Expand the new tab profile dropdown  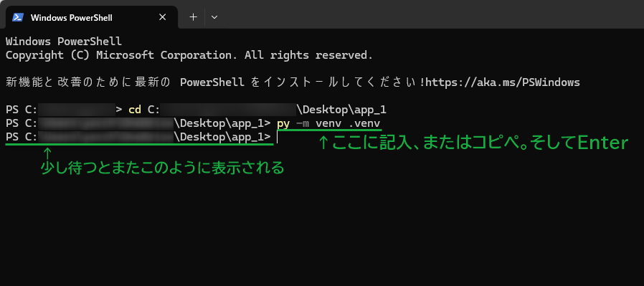tap(214, 17)
